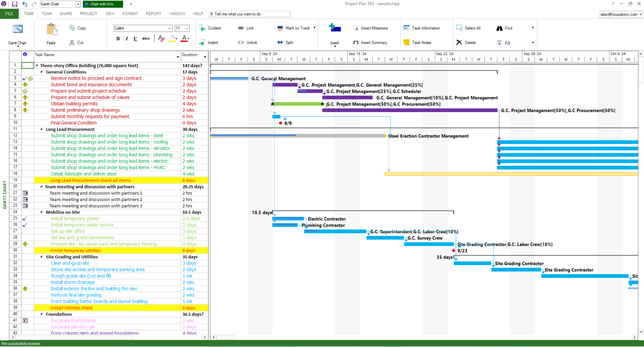Click the Indent task arrow icon

click(x=202, y=42)
